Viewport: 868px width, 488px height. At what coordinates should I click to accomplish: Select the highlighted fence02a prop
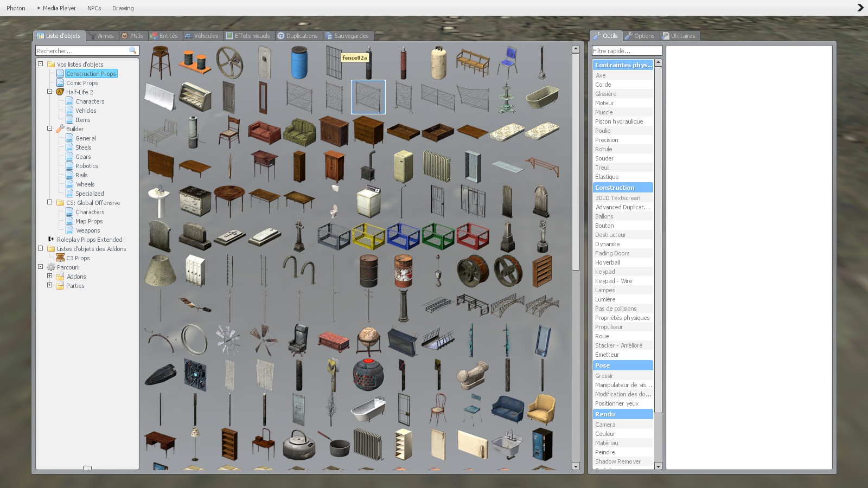tap(368, 97)
